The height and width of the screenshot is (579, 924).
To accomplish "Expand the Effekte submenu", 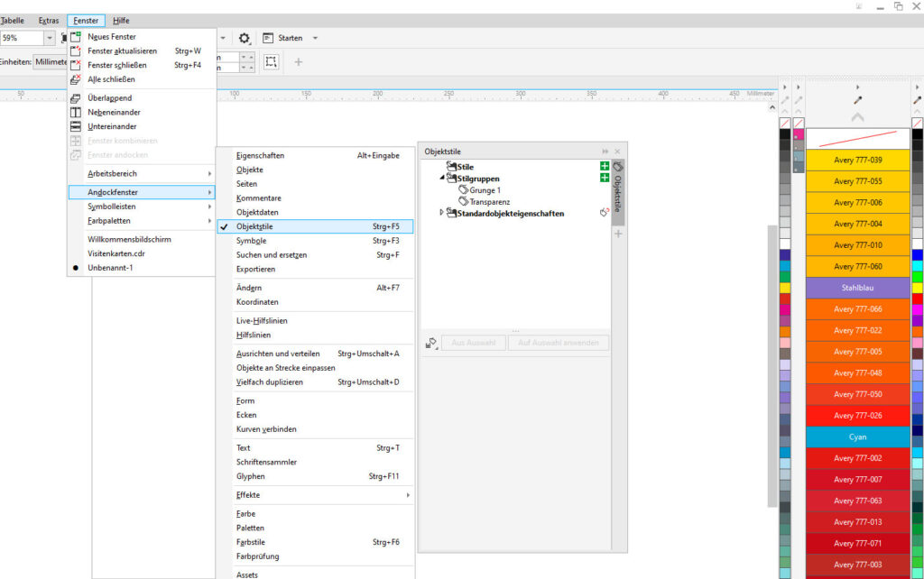I will tap(315, 495).
